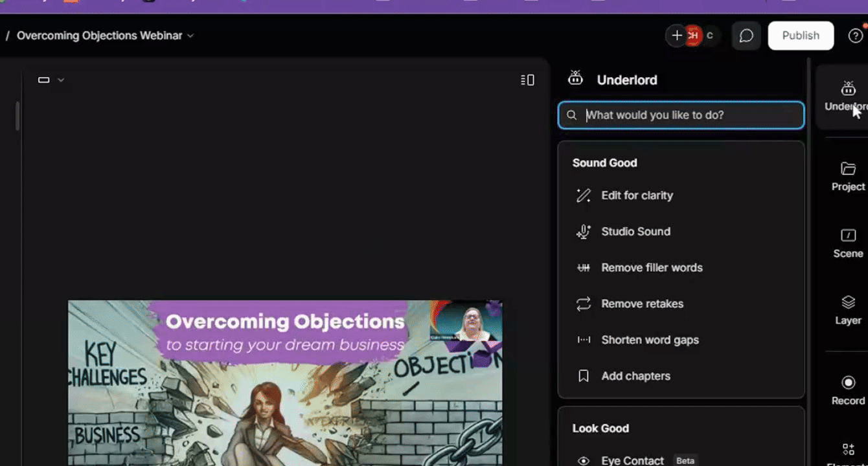The width and height of the screenshot is (868, 466).
Task: Click the Record sidebar icon
Action: 848,390
